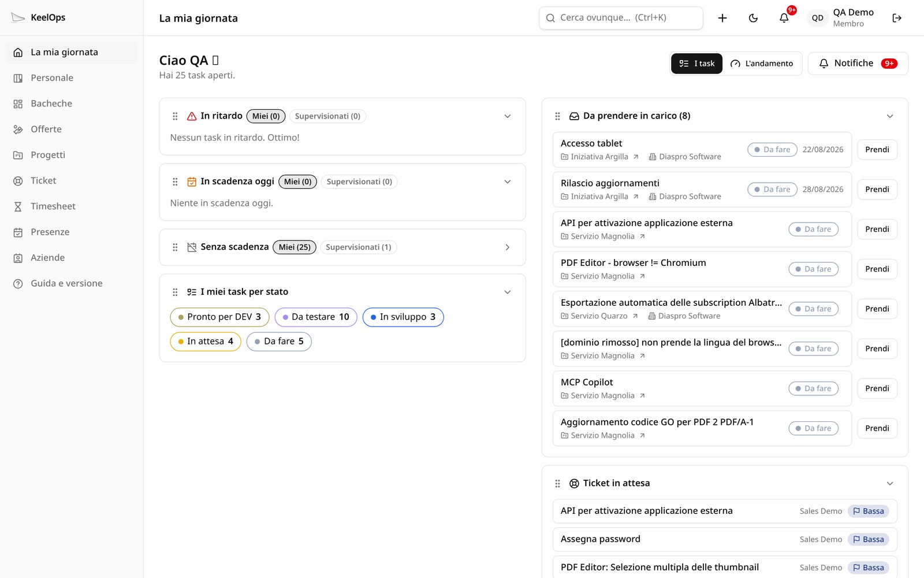
Task: Switch to L'andamento tab
Action: coord(762,64)
